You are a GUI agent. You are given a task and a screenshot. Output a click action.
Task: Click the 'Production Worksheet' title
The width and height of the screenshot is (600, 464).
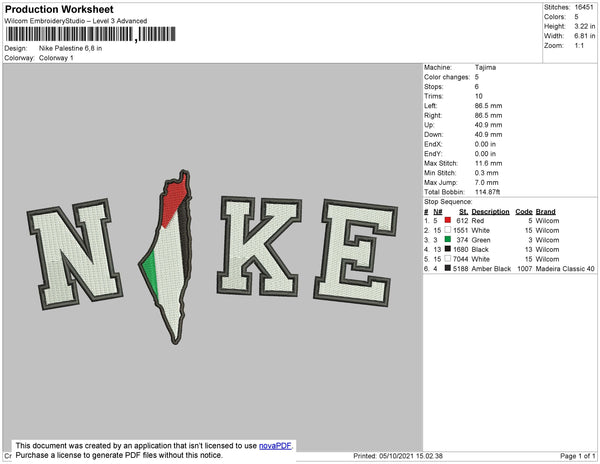click(x=59, y=9)
